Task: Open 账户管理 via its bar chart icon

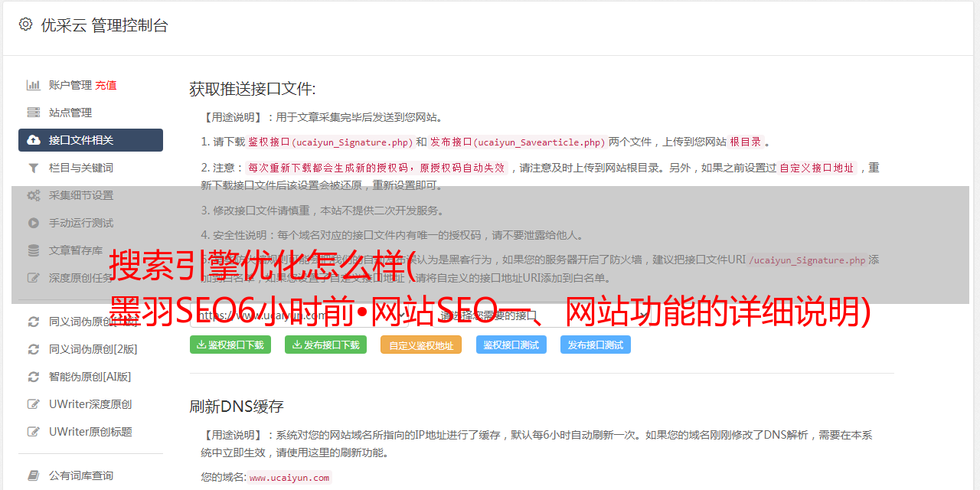Action: click(x=34, y=85)
